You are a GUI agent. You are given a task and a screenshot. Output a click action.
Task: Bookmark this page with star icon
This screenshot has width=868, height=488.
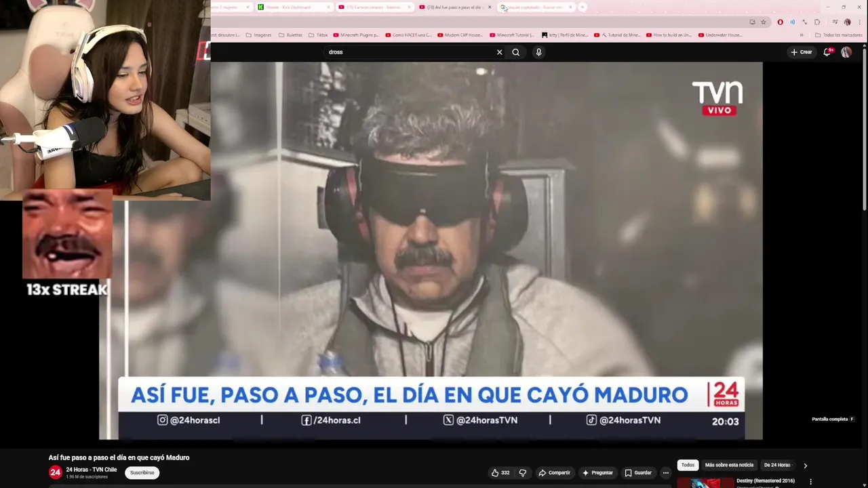coord(764,22)
